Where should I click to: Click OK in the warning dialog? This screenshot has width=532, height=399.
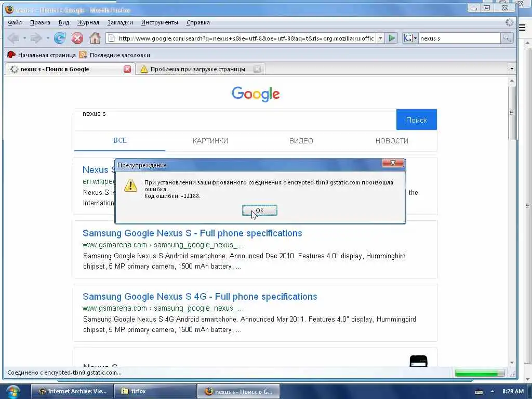point(260,210)
